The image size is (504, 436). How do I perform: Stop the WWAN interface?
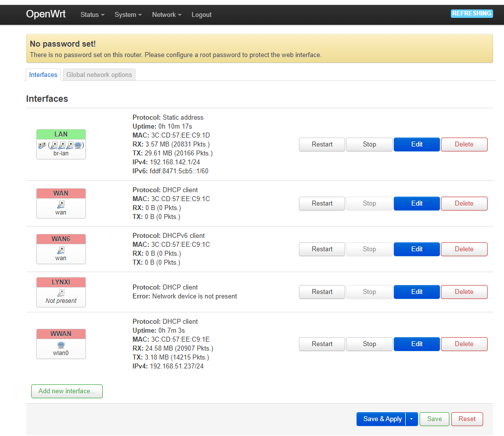pos(369,344)
